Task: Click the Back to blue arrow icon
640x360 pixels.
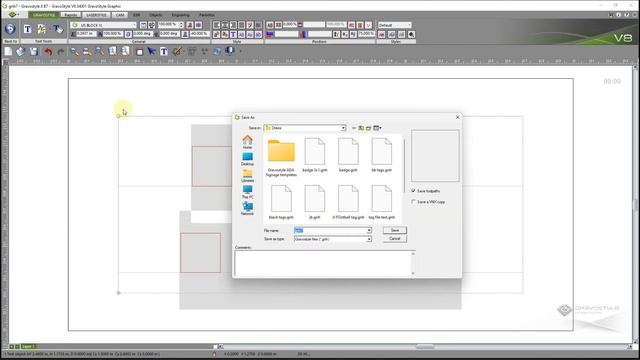Action: click(10, 29)
